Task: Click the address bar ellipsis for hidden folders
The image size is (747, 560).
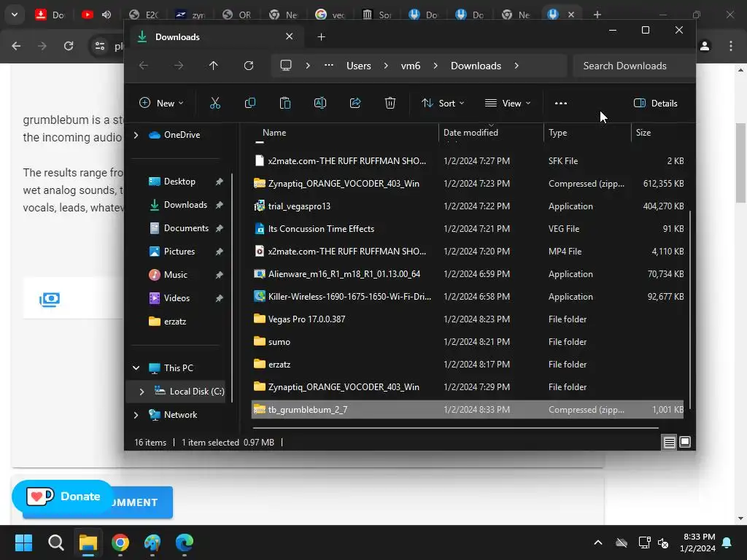Action: tap(329, 66)
